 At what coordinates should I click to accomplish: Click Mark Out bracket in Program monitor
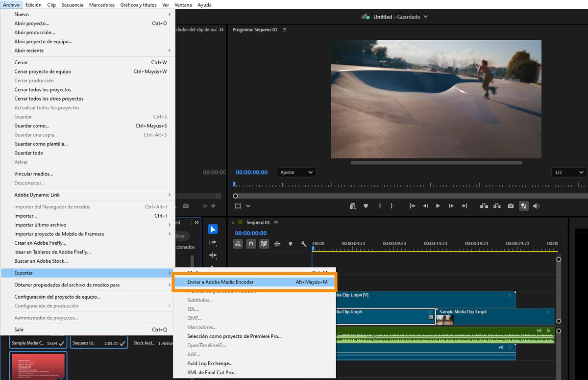pyautogui.click(x=392, y=206)
